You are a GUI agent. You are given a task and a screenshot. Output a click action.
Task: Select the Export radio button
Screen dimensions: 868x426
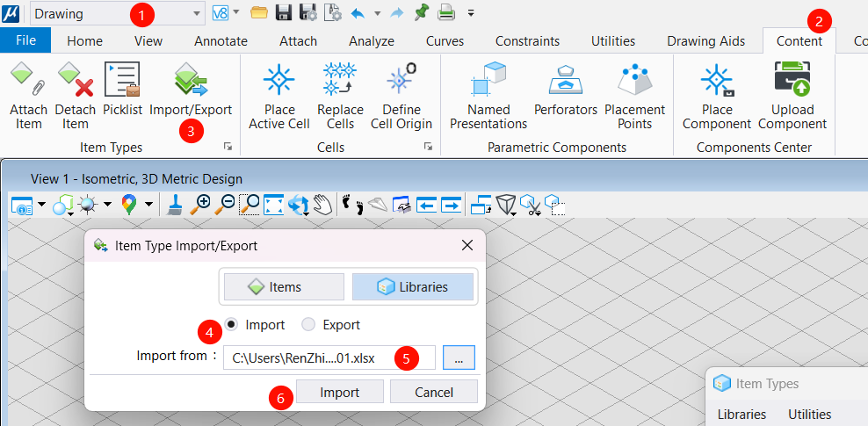coord(308,324)
